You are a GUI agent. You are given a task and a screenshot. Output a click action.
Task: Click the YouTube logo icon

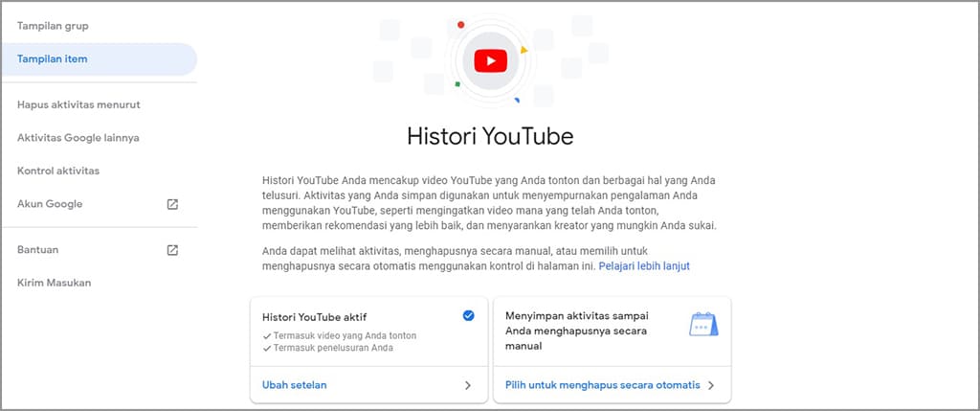point(490,61)
